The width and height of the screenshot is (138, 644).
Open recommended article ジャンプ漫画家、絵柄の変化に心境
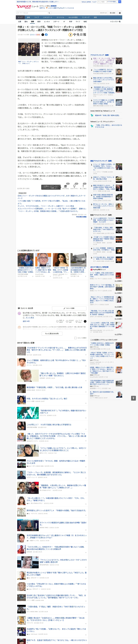pos(56,361)
